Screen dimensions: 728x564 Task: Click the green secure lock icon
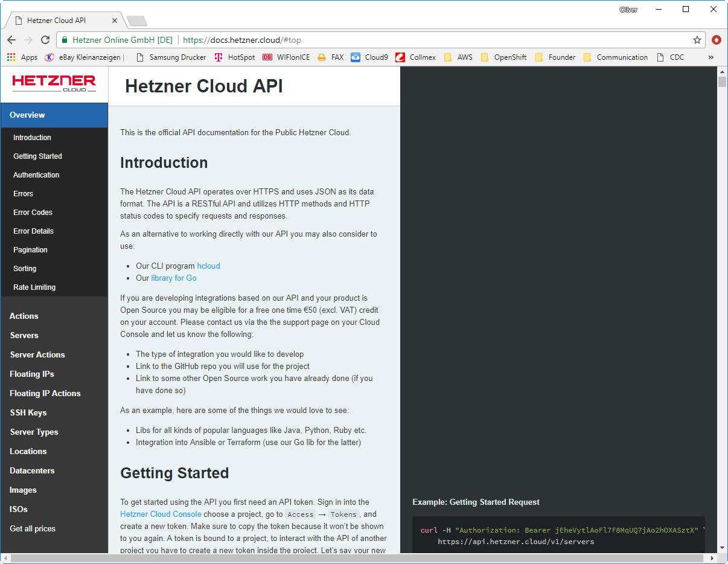pyautogui.click(x=65, y=40)
